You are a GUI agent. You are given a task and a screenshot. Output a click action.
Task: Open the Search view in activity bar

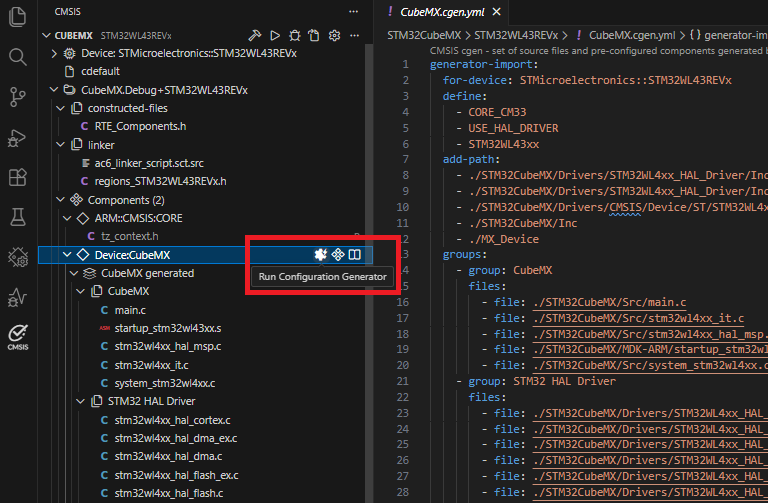(x=18, y=57)
